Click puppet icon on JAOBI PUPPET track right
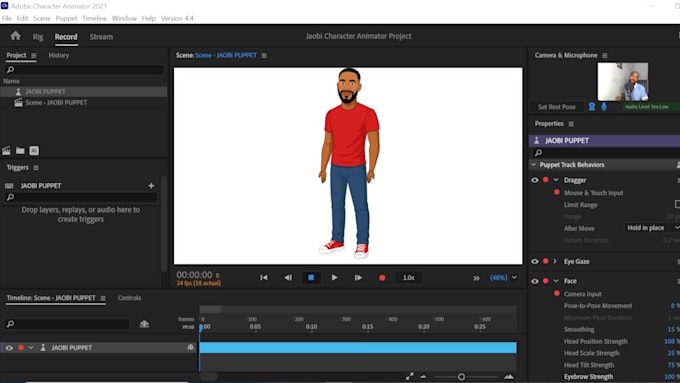Screen dimensions: 680x383 coord(190,347)
